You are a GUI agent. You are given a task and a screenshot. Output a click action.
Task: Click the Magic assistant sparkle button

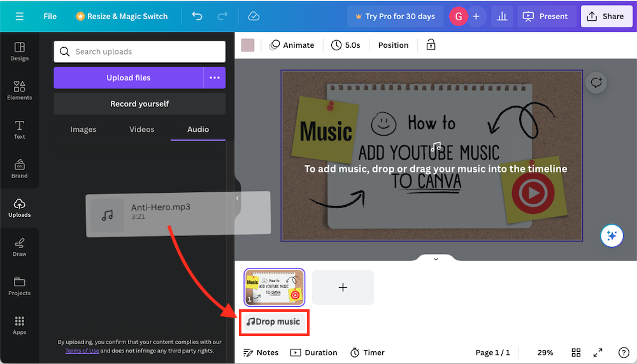(612, 235)
